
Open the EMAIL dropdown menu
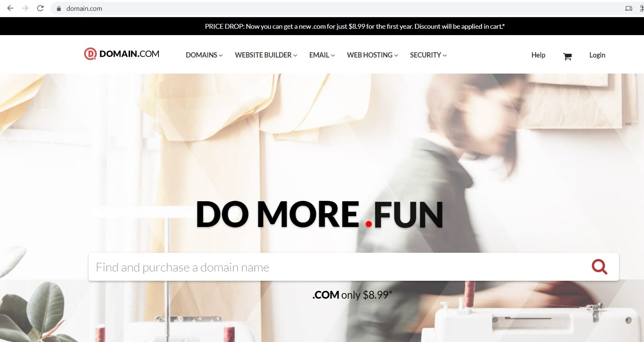click(322, 55)
